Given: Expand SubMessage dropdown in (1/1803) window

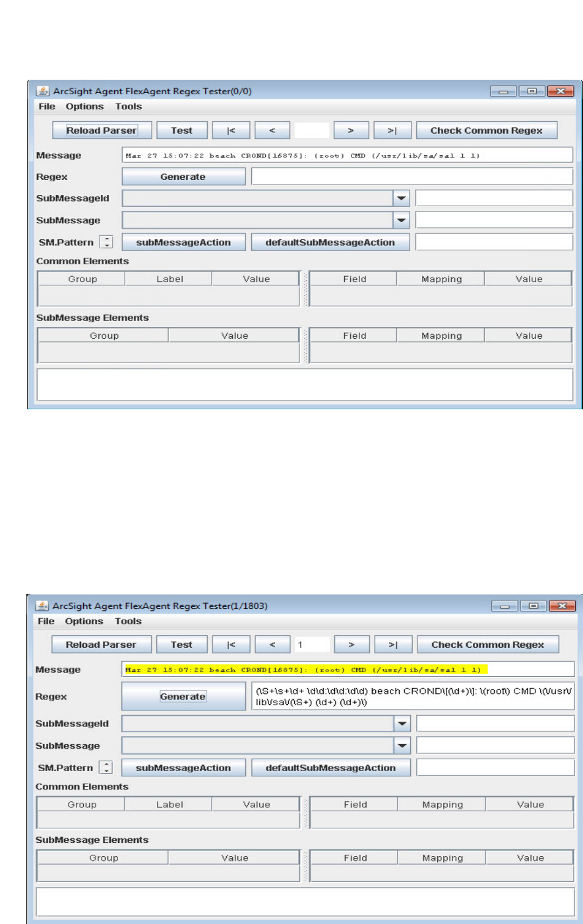Looking at the screenshot, I should tap(402, 745).
